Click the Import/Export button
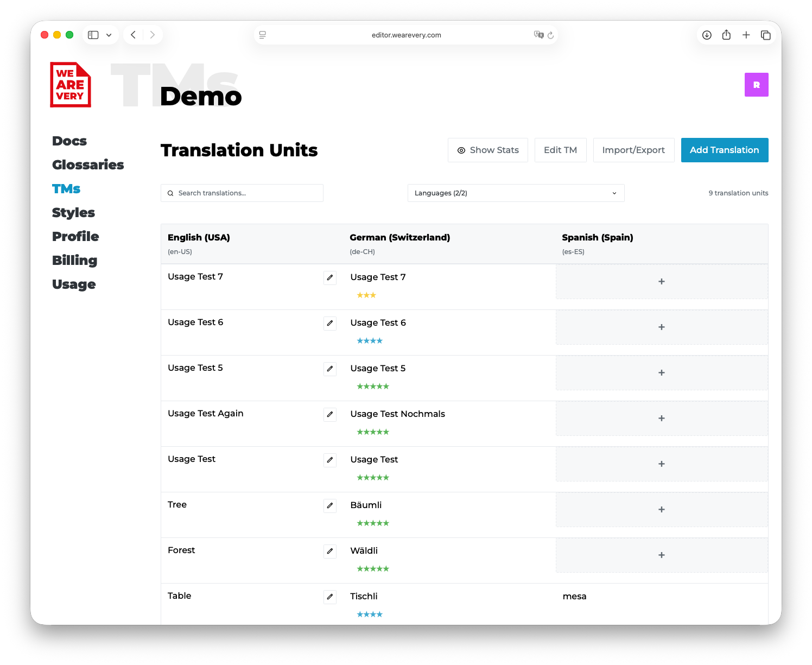 [x=633, y=150]
